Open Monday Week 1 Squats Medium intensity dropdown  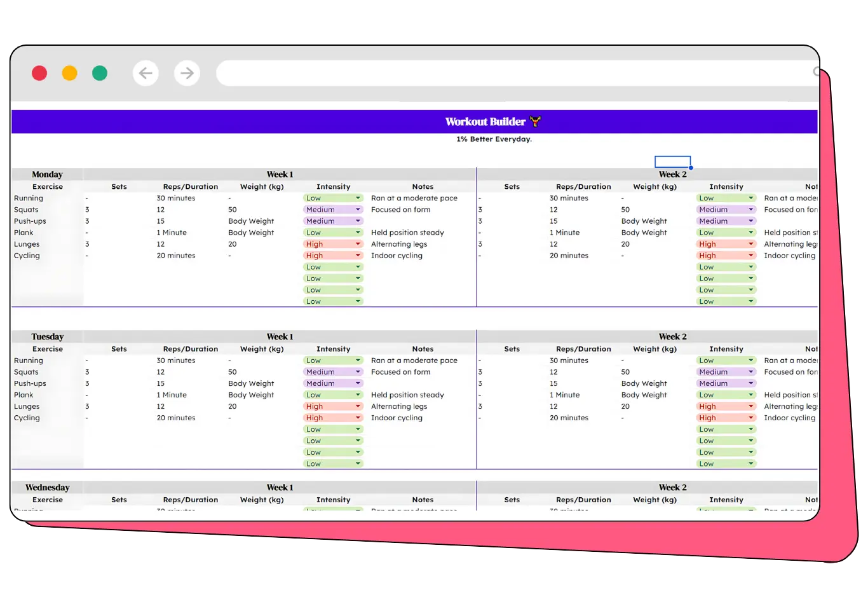358,210
